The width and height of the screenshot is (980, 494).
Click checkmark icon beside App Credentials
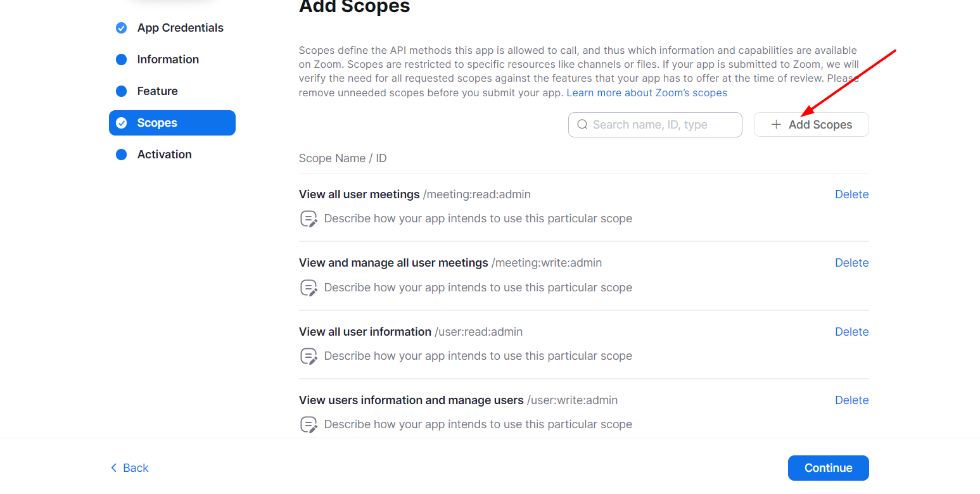click(x=121, y=28)
